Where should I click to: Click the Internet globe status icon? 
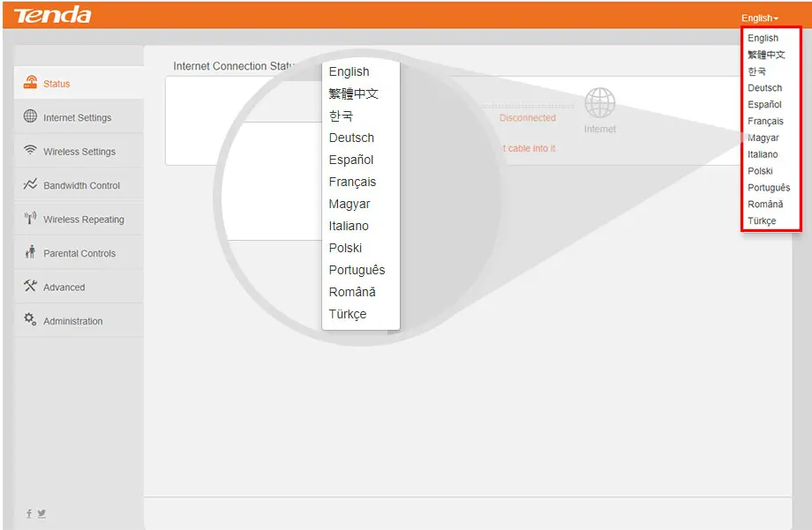click(x=600, y=104)
